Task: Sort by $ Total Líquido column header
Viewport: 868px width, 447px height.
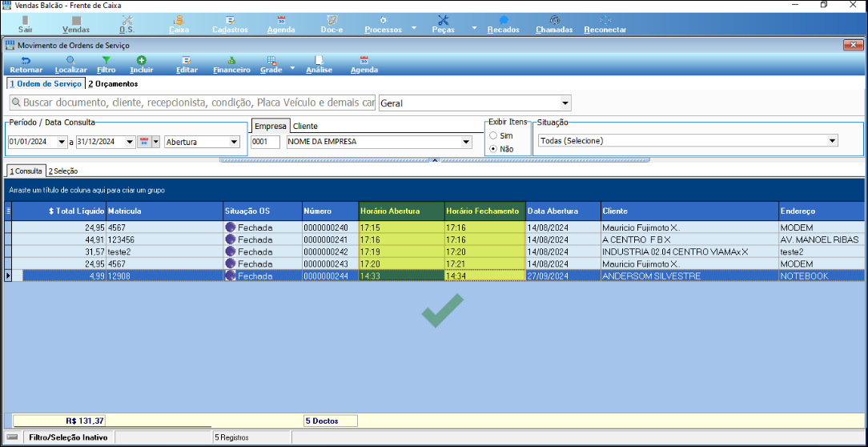Action: [x=59, y=211]
